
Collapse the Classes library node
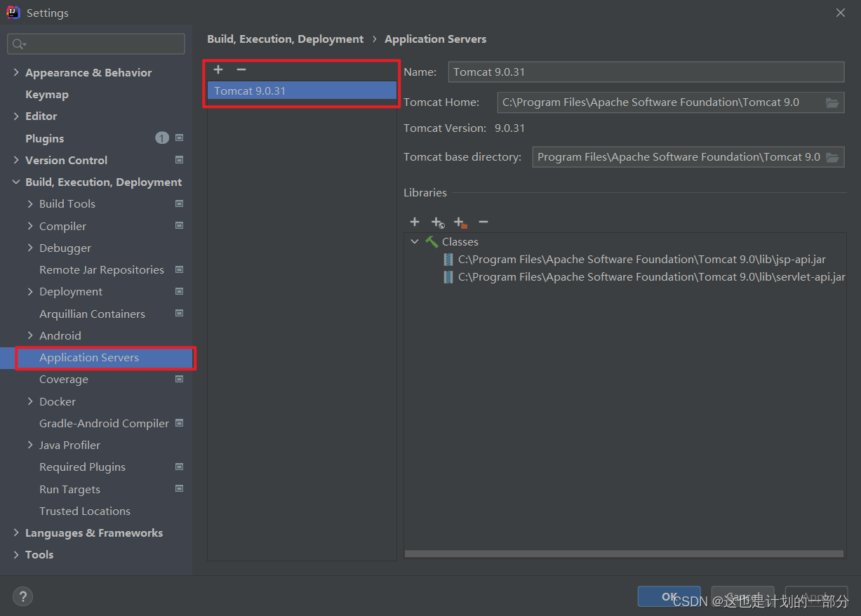click(415, 241)
